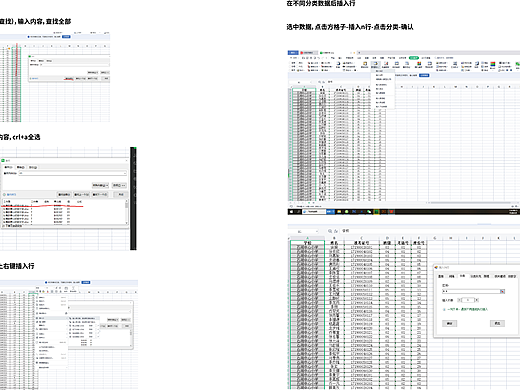Click the formula bar showing 学校

click(x=430, y=231)
